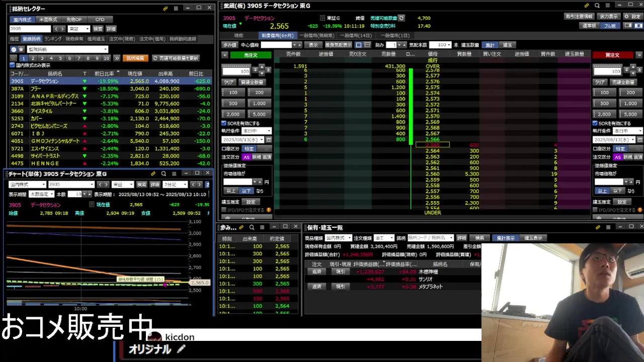Select 現物 tab on board
644x362 pixels.
[238, 36]
